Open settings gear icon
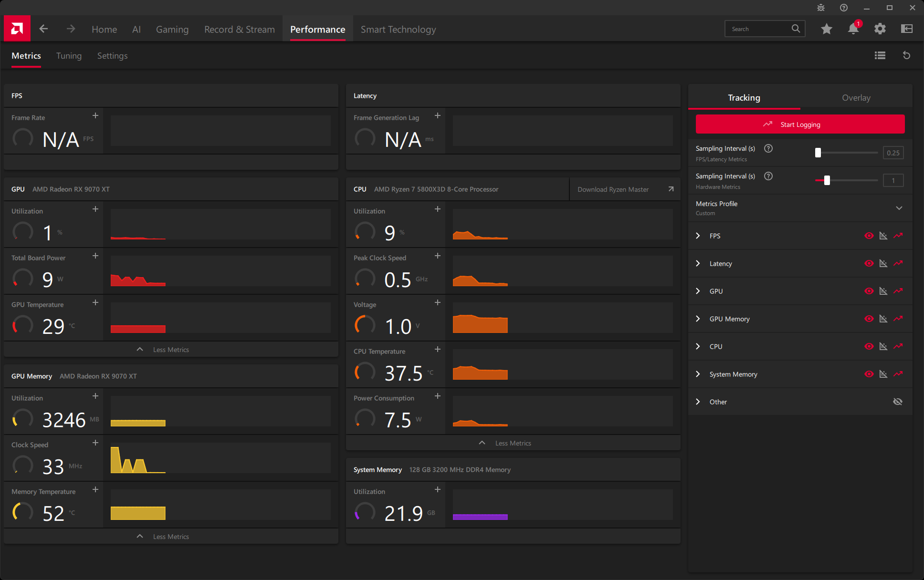 click(x=880, y=29)
